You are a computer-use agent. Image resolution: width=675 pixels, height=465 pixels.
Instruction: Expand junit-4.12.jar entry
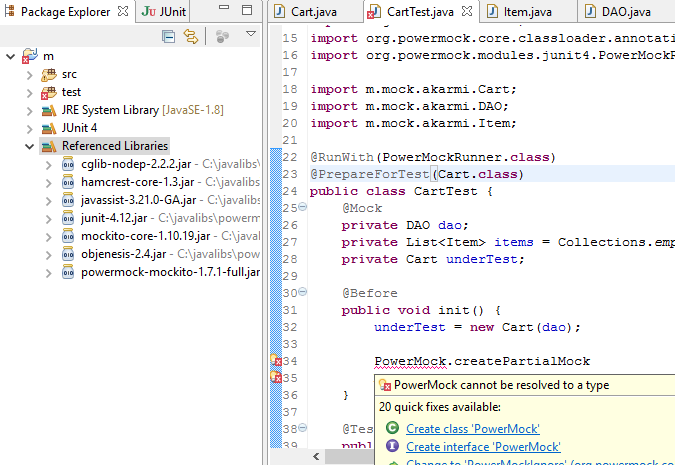tap(49, 219)
